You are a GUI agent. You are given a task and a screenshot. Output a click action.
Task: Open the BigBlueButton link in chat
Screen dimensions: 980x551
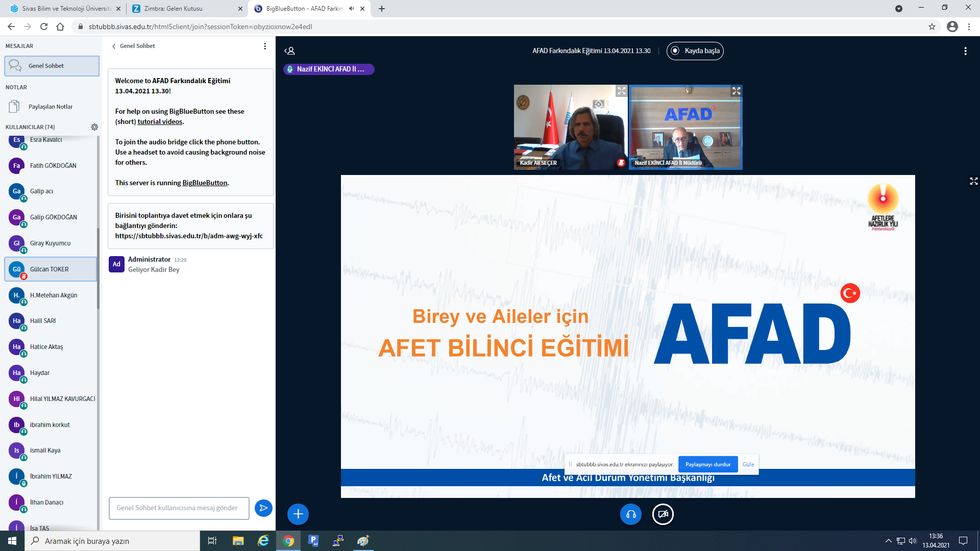point(205,183)
